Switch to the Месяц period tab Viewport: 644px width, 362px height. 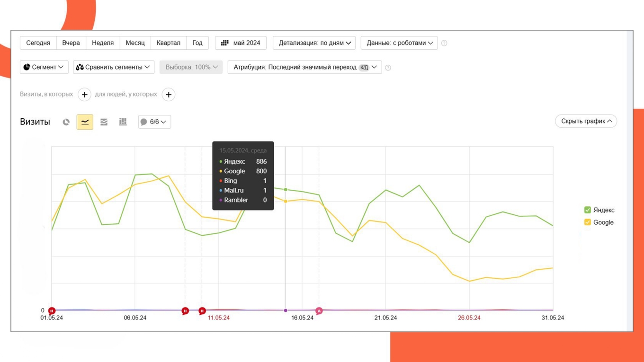point(135,43)
